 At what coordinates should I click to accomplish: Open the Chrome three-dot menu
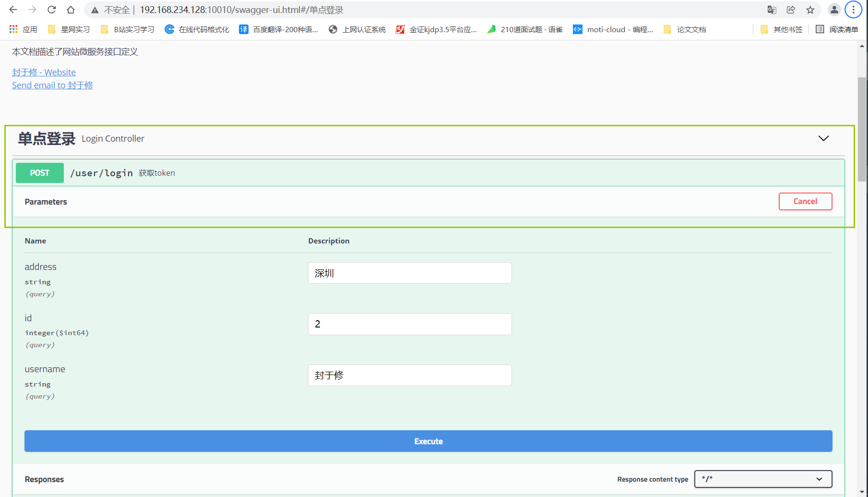point(853,10)
